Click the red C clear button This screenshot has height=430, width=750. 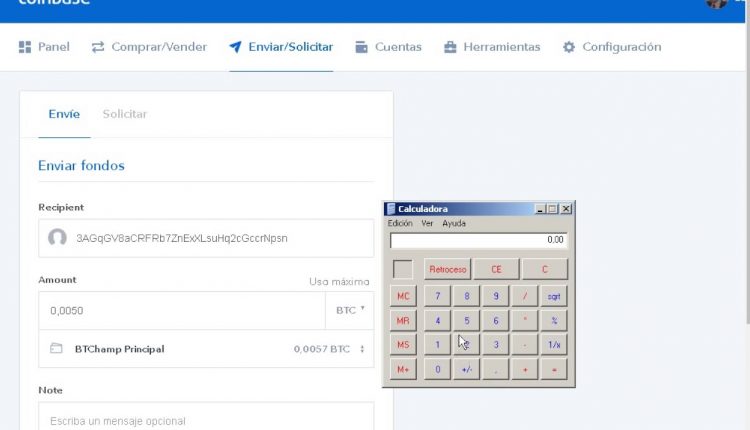pos(545,269)
